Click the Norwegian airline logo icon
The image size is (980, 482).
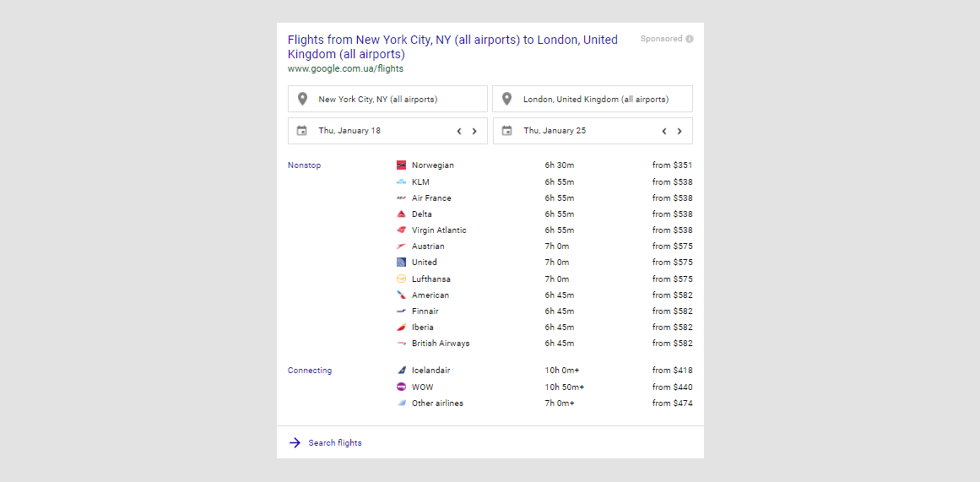click(x=401, y=165)
